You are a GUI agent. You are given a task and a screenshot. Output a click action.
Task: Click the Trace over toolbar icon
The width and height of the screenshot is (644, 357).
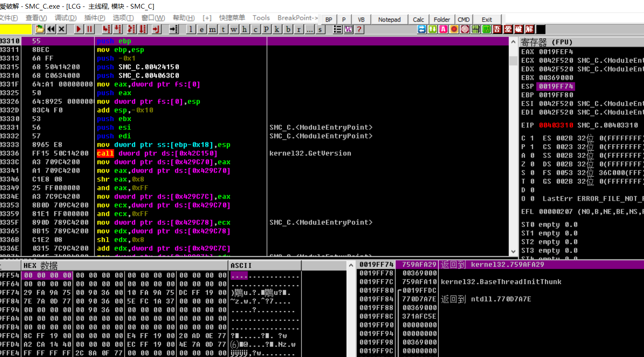[x=143, y=29]
